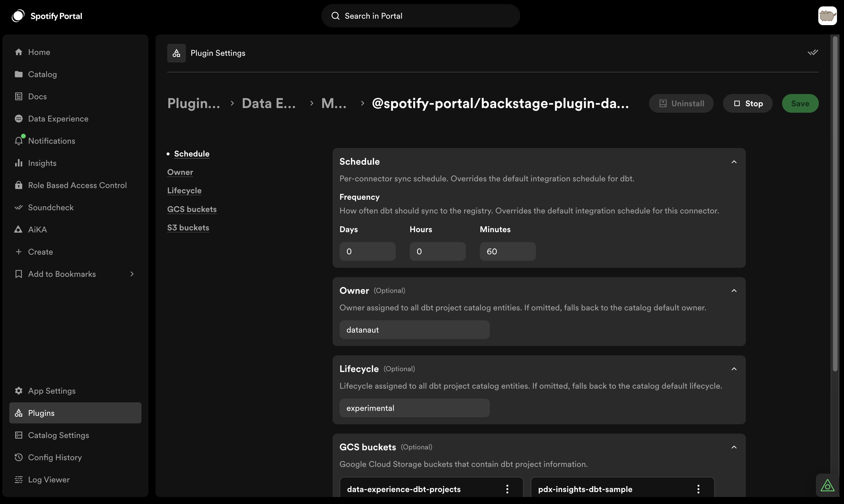Click the double-check icon in header right

tap(813, 53)
